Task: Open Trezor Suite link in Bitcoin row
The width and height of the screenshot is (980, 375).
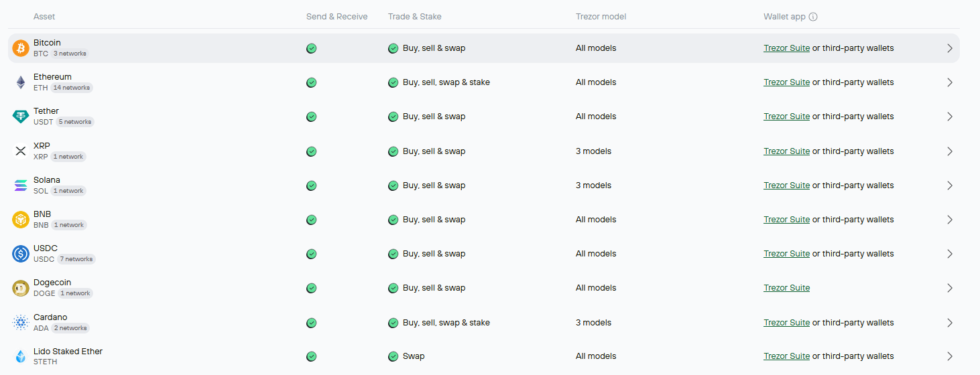Action: (x=786, y=48)
